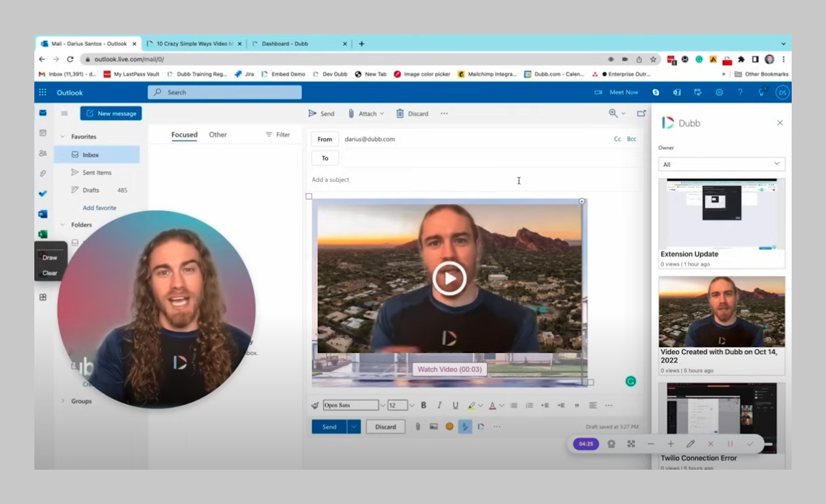Insert pictures inline icon
This screenshot has width=826, height=504.
click(x=433, y=426)
